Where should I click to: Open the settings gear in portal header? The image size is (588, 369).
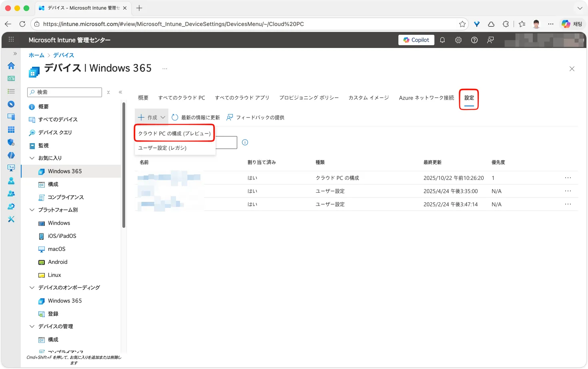pos(458,40)
